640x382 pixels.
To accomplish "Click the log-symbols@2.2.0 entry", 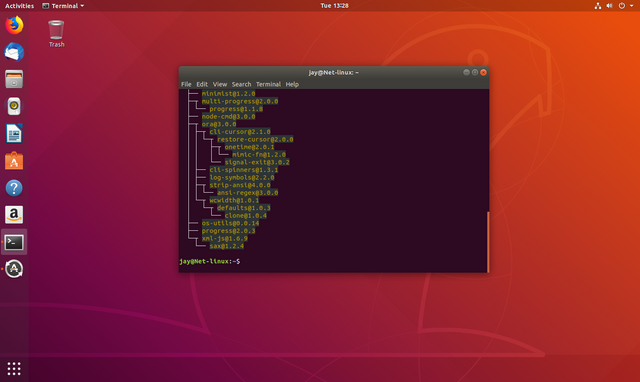I will coord(242,178).
